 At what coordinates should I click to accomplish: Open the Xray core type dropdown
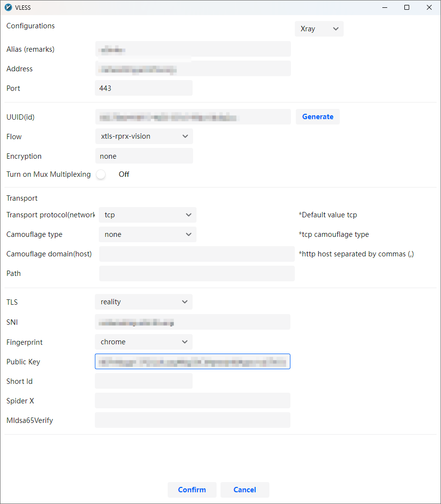319,29
